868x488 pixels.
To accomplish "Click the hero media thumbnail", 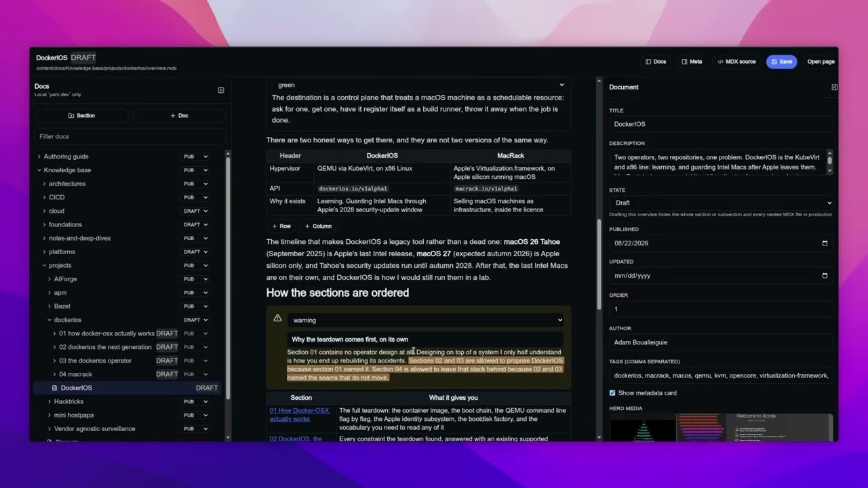I will click(x=721, y=427).
